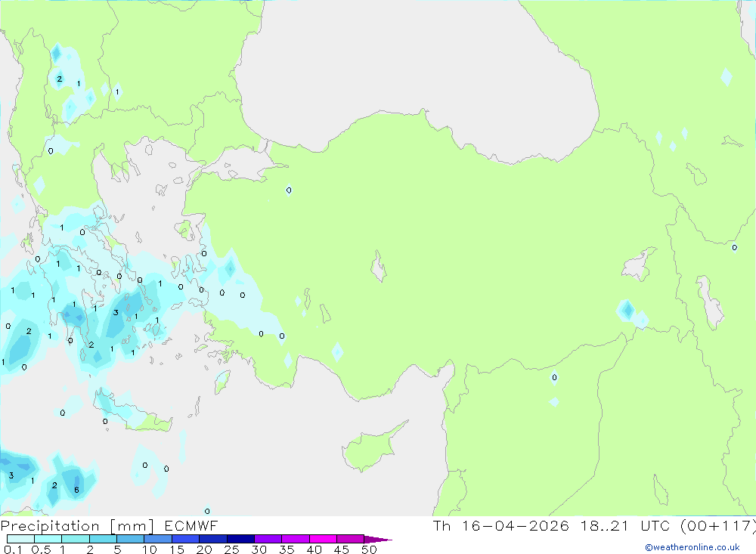
Task: Click the 30–35 mm violet legend swatch
Action: click(x=268, y=539)
